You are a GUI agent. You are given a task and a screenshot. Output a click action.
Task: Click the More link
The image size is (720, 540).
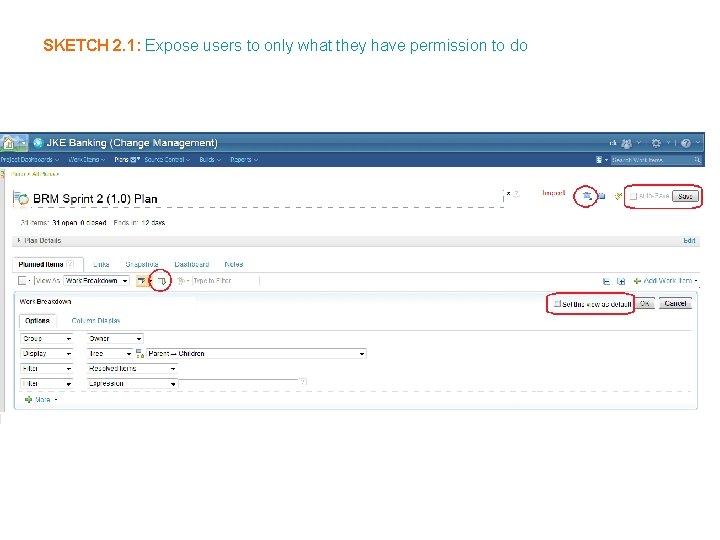(x=43, y=399)
